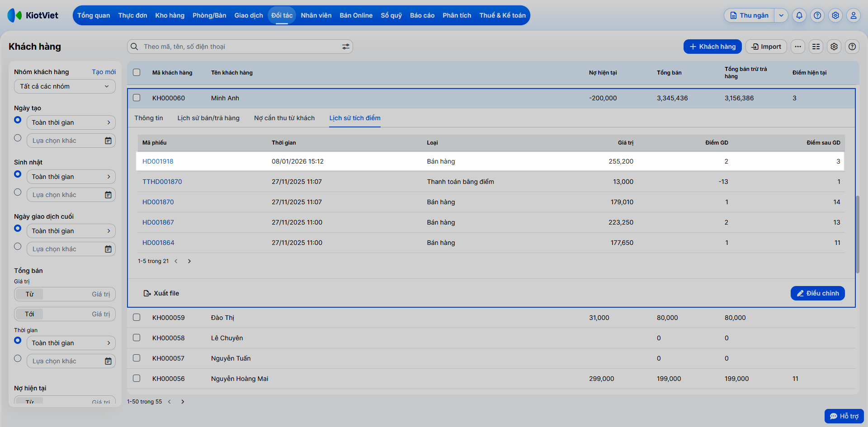Select Tổng bán Thời gian custom radio

pos(18,358)
